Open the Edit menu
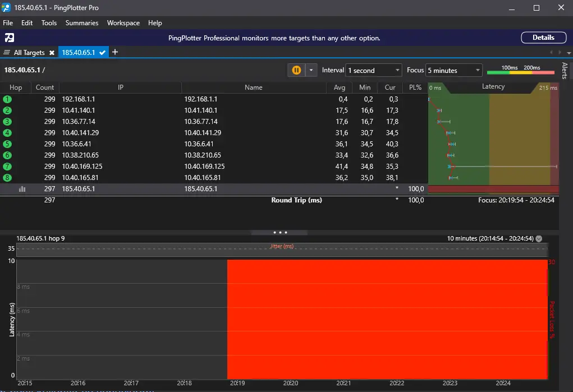The height and width of the screenshot is (392, 573). pos(27,22)
